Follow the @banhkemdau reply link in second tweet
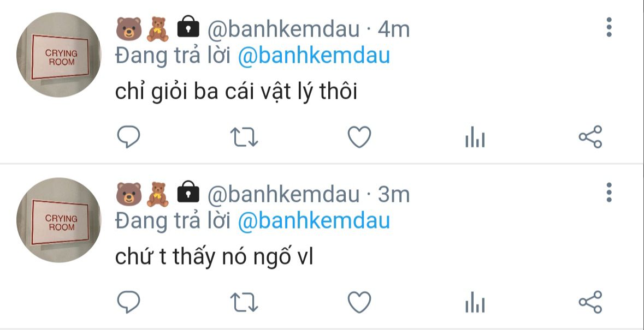 tap(314, 221)
